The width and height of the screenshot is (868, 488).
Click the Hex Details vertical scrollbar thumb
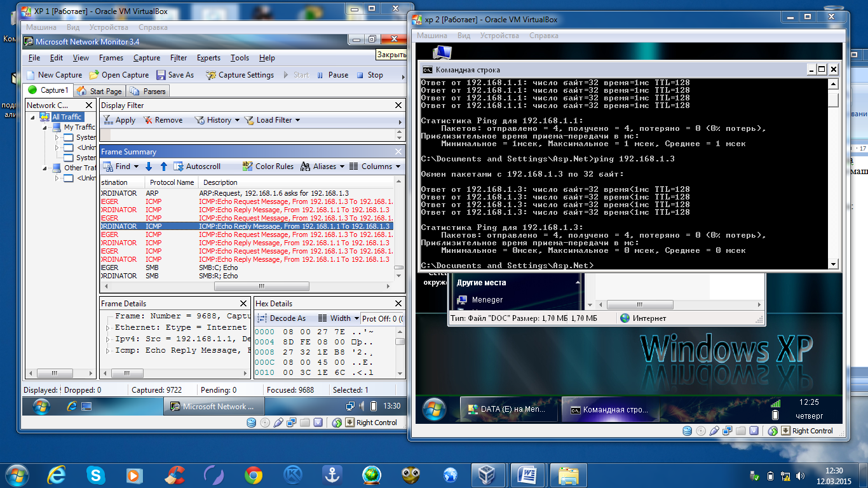[399, 341]
